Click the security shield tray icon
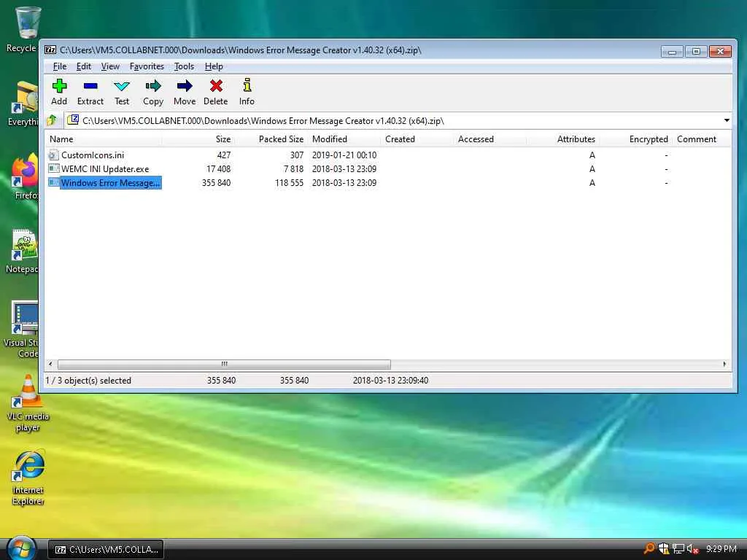Screen dimensions: 747x560 point(664,549)
